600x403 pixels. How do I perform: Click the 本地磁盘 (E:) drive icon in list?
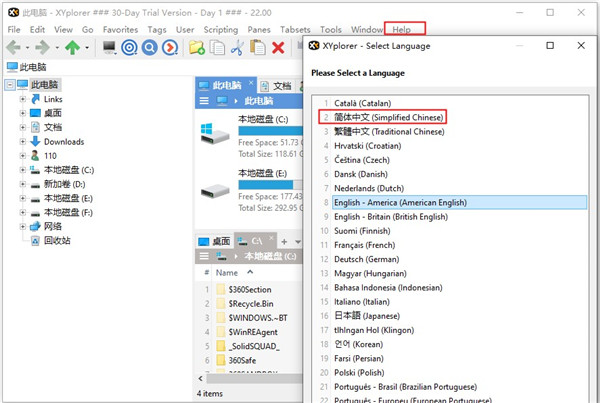tap(215, 191)
